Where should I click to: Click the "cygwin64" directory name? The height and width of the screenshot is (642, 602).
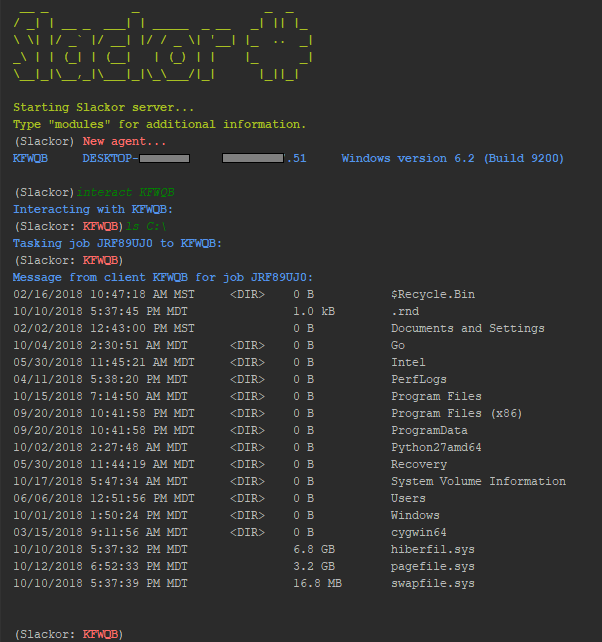pos(419,532)
